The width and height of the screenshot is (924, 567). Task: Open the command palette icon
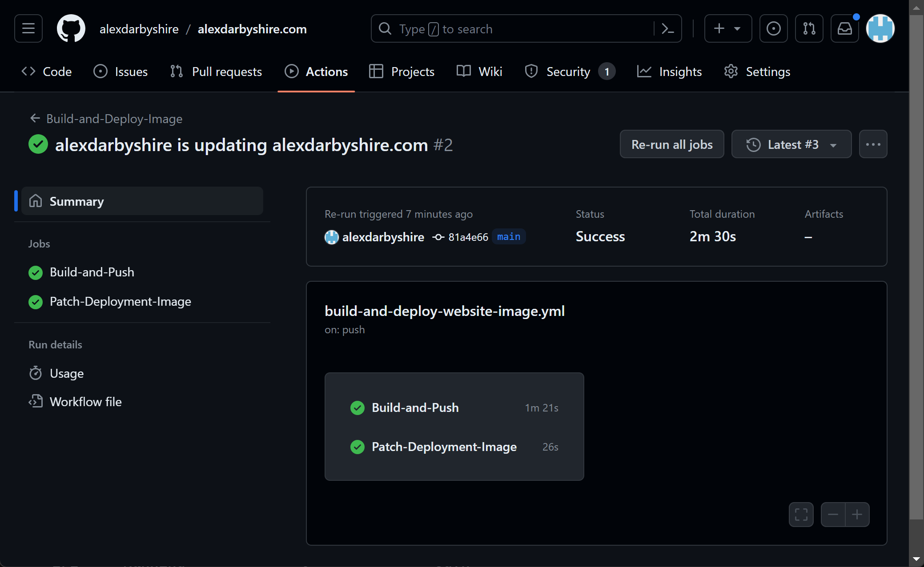click(x=667, y=29)
